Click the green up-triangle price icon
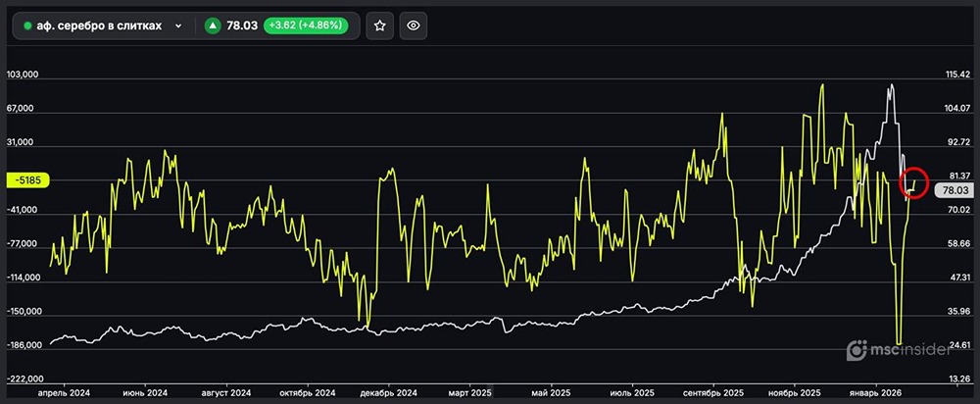Image resolution: width=980 pixels, height=404 pixels. point(212,26)
